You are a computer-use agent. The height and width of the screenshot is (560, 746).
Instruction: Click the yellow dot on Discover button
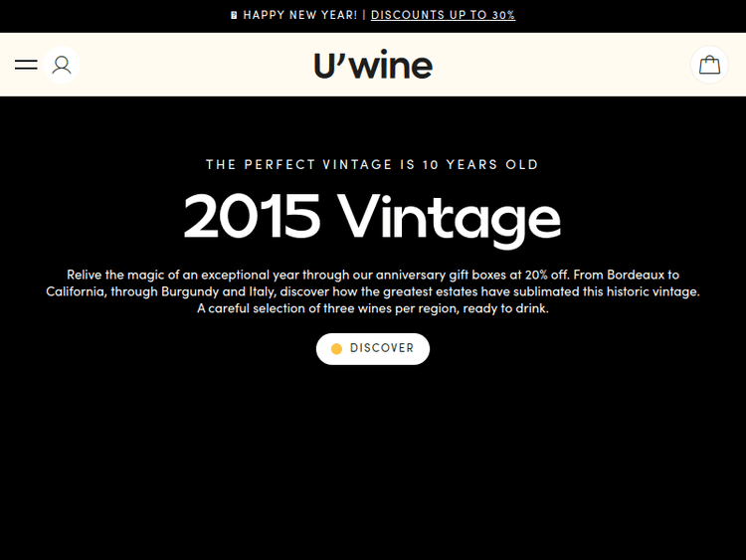pos(336,349)
